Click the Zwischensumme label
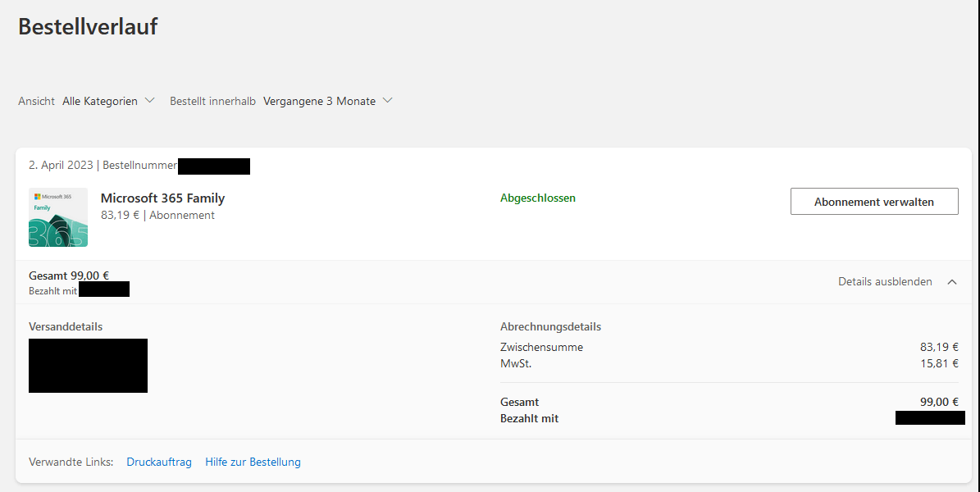The width and height of the screenshot is (980, 492). pyautogui.click(x=541, y=348)
